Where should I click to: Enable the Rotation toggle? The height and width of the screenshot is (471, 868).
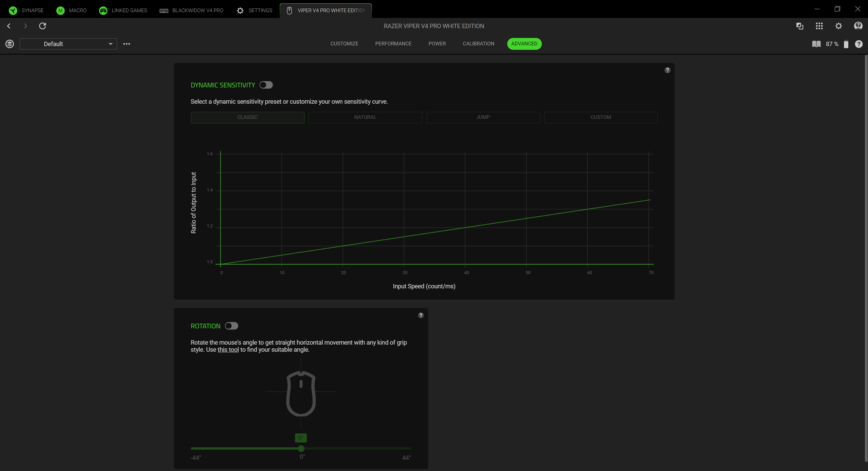click(232, 326)
